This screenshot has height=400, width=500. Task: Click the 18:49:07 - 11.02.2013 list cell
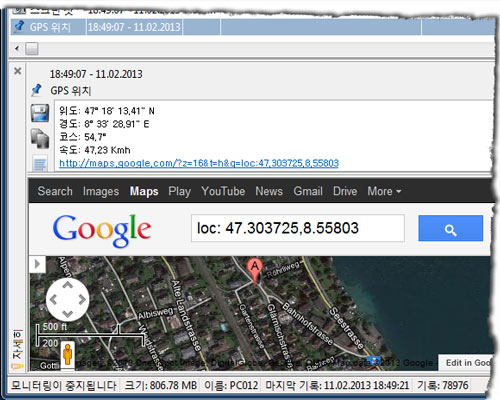click(x=134, y=27)
